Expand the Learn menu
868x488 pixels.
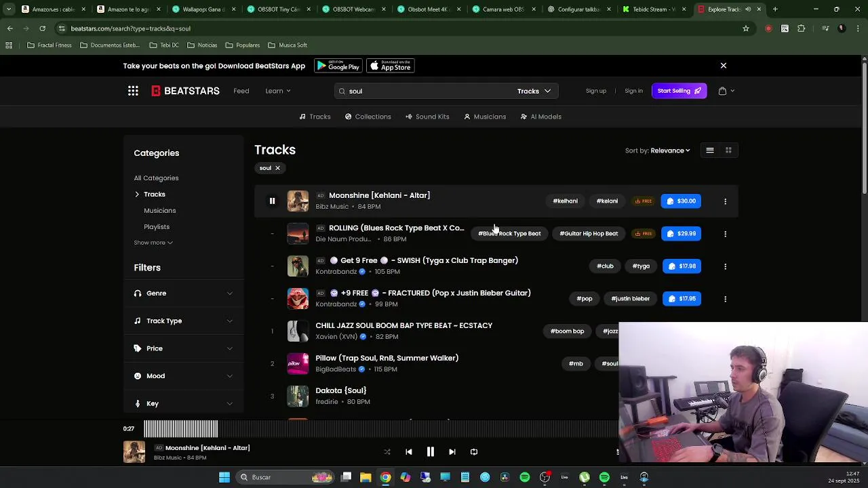(x=278, y=91)
